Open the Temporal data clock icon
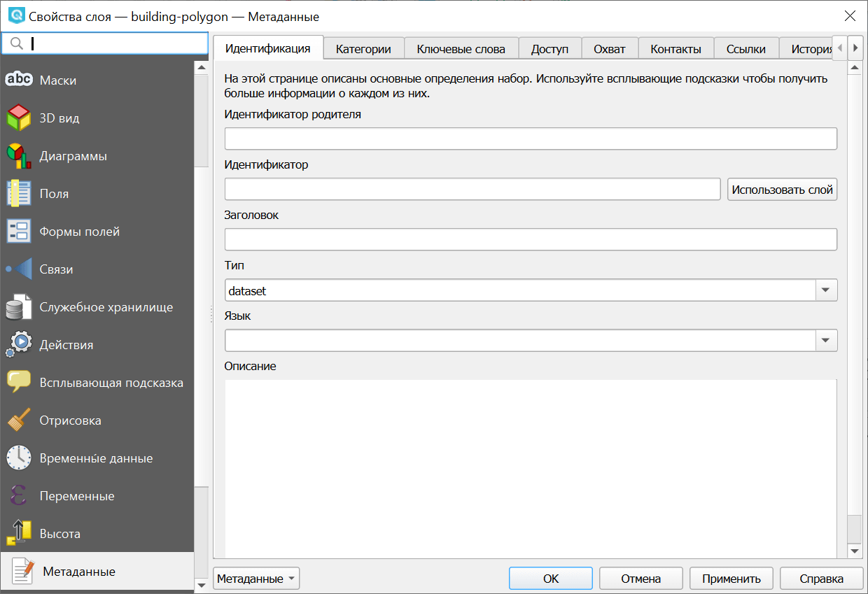868x594 pixels. [19, 458]
